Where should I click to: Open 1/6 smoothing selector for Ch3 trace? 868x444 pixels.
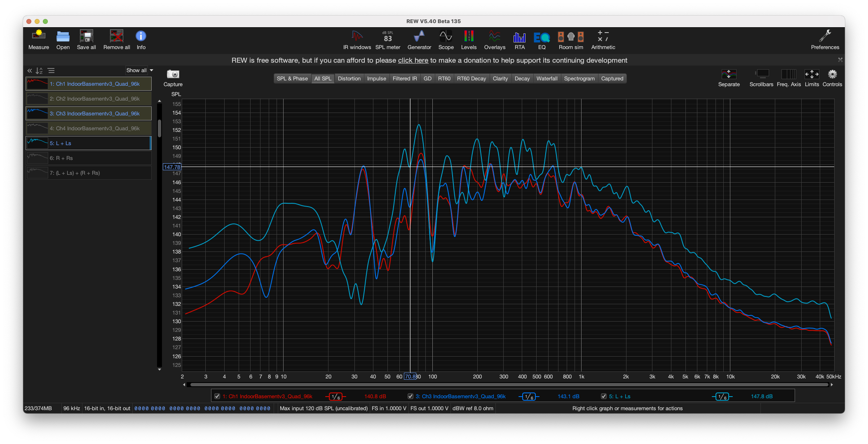tap(529, 397)
